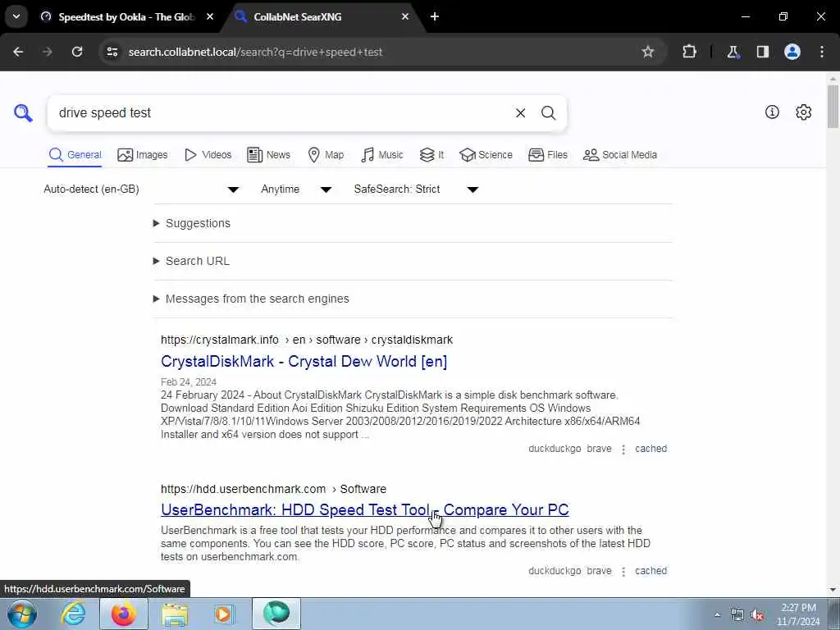The width and height of the screenshot is (840, 630).
Task: Switch to Files category
Action: click(x=547, y=155)
